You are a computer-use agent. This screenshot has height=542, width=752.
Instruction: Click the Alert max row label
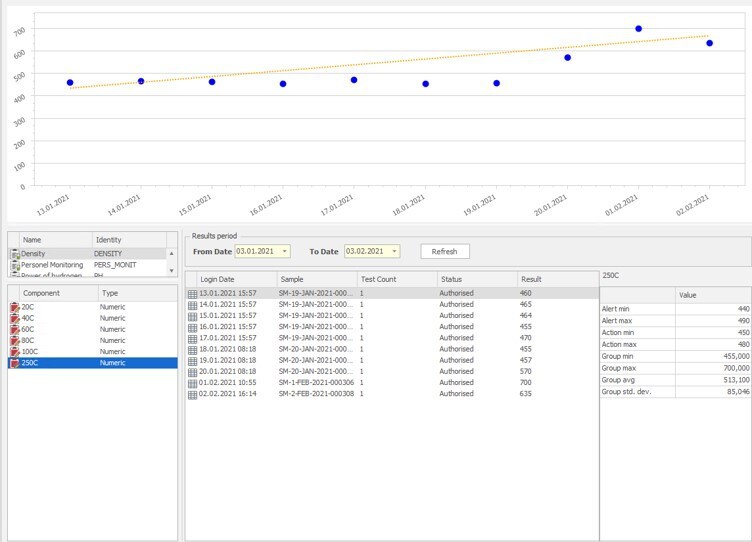pyautogui.click(x=617, y=320)
